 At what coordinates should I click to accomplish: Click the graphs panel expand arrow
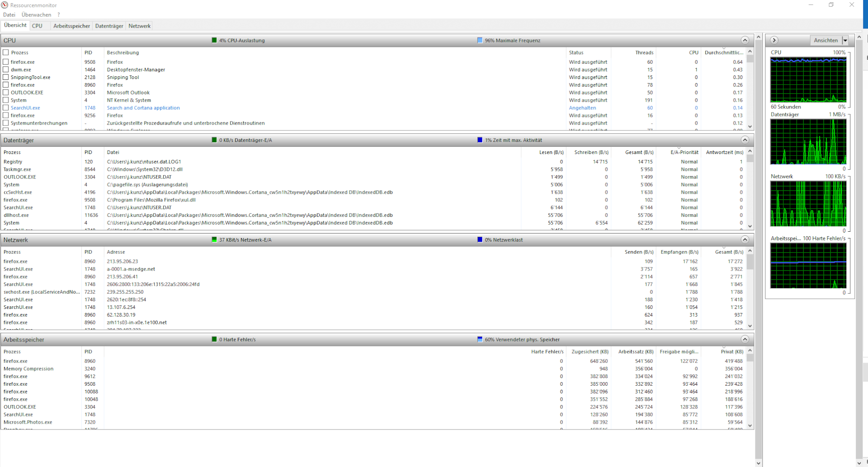tap(774, 40)
